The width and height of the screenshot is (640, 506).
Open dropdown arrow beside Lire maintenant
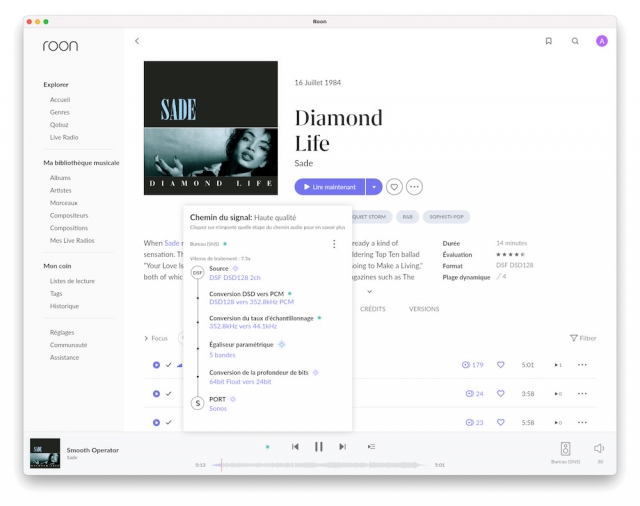(x=374, y=187)
